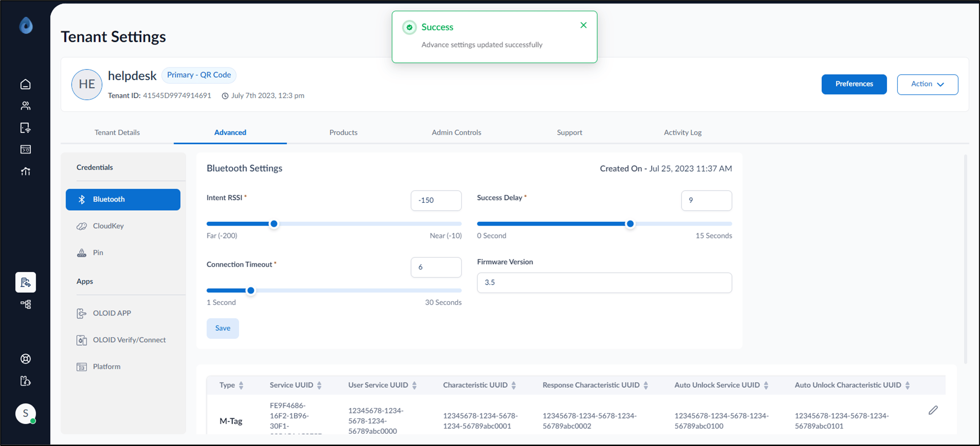Save the Bluetooth settings
The image size is (980, 446).
(223, 328)
